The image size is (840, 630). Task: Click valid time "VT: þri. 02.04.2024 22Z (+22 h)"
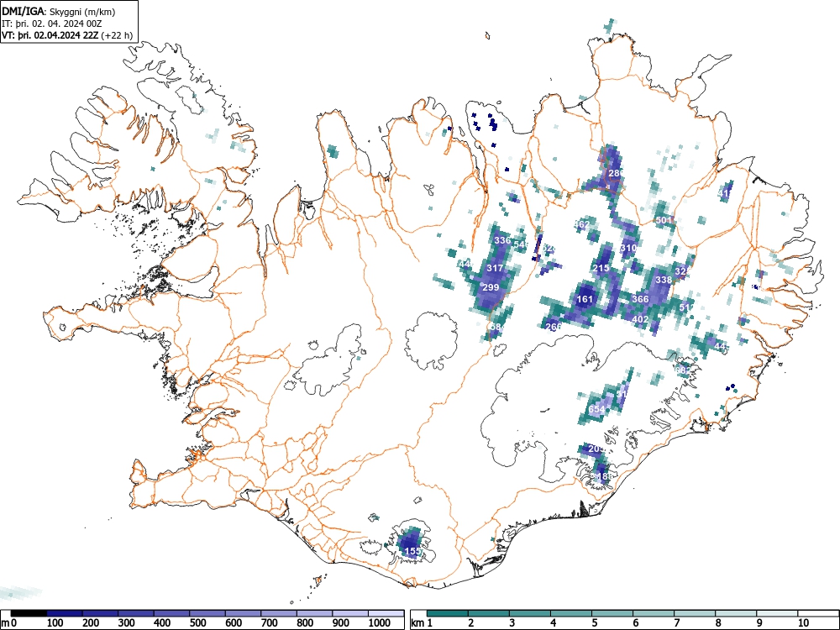(67, 35)
